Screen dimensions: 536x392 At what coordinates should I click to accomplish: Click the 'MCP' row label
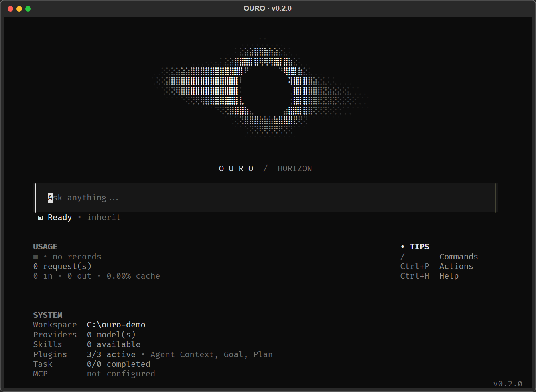click(41, 374)
